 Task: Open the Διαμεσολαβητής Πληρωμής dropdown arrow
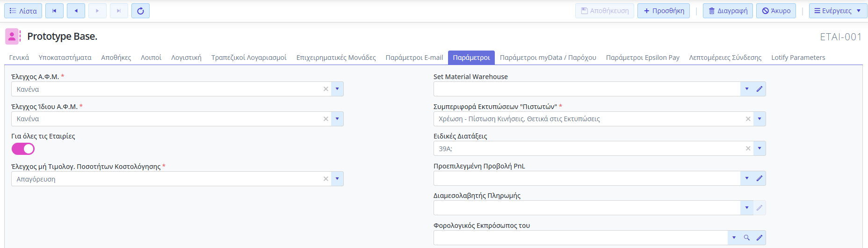747,208
